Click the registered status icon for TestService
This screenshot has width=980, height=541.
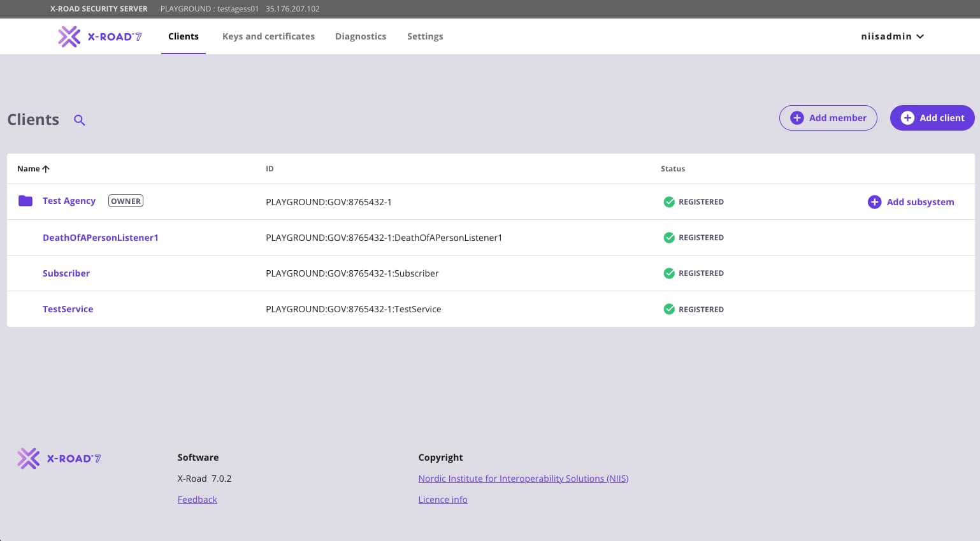coord(669,309)
